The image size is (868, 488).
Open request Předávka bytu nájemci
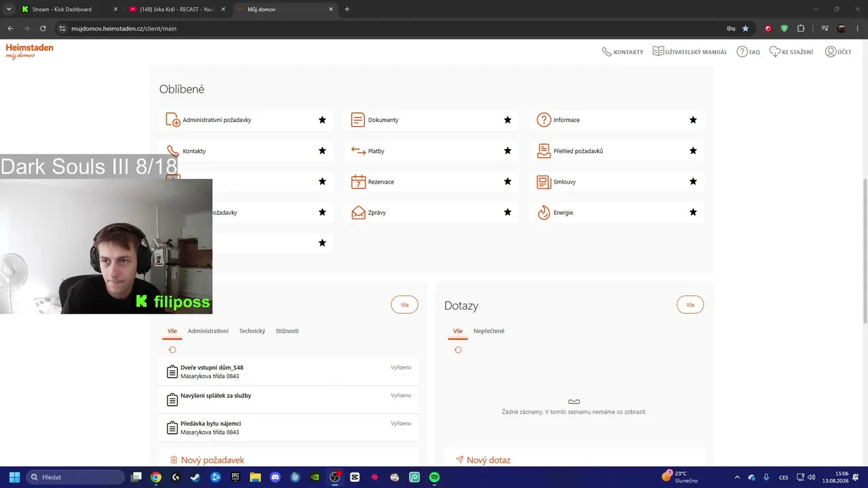point(289,428)
